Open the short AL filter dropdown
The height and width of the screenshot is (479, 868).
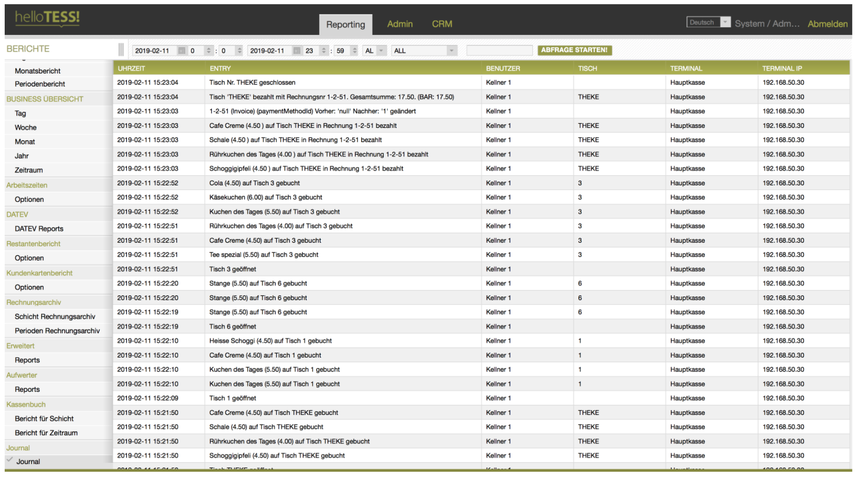(375, 51)
